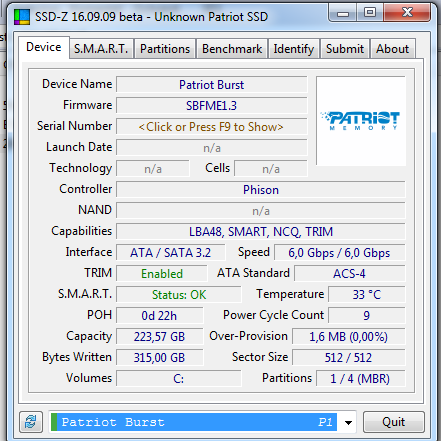Click the Power Cycle Count value 9
This screenshot has width=441, height=441.
(367, 316)
